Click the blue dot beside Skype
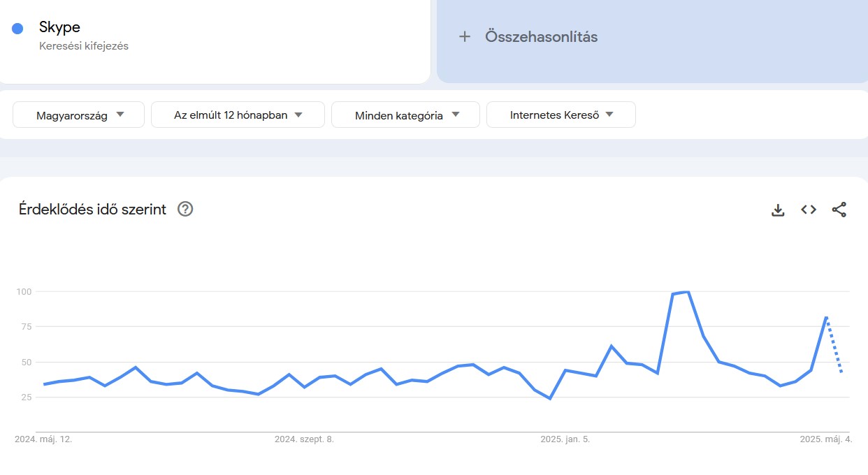The height and width of the screenshot is (475, 868). coord(17,27)
